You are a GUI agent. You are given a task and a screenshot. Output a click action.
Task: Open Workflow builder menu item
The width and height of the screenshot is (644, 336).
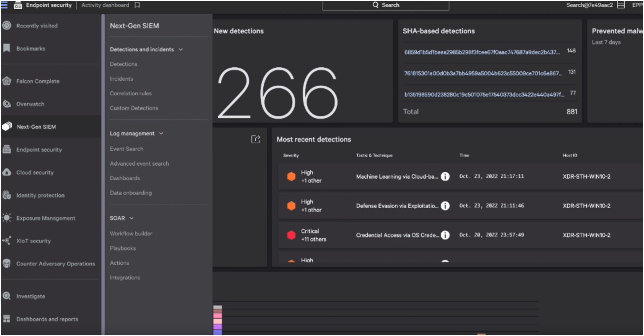point(131,233)
